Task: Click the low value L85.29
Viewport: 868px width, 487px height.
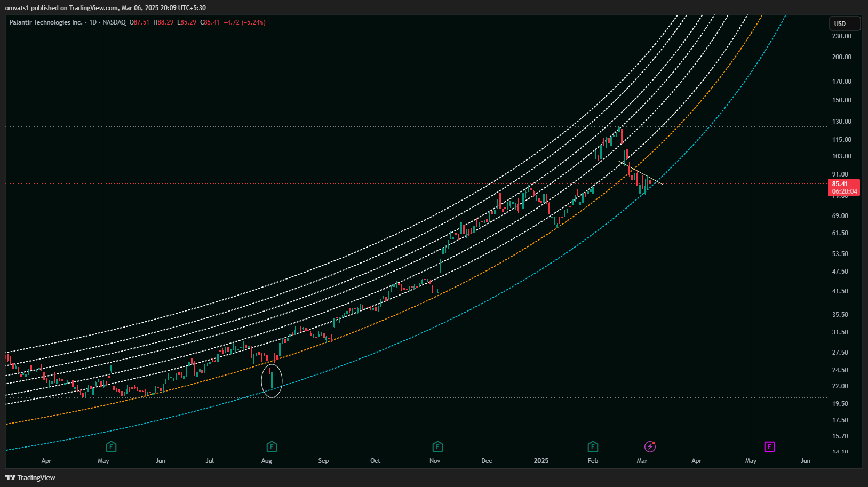Action: click(x=187, y=22)
